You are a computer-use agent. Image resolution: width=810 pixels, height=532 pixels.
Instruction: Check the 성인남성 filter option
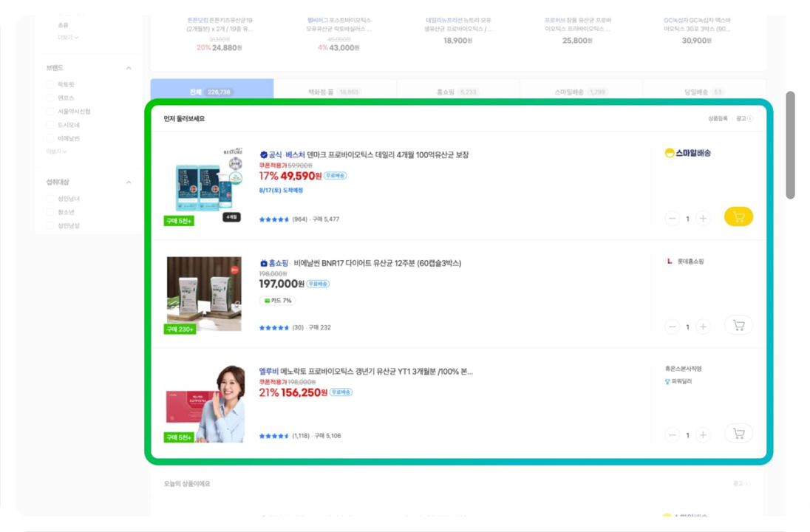[50, 225]
